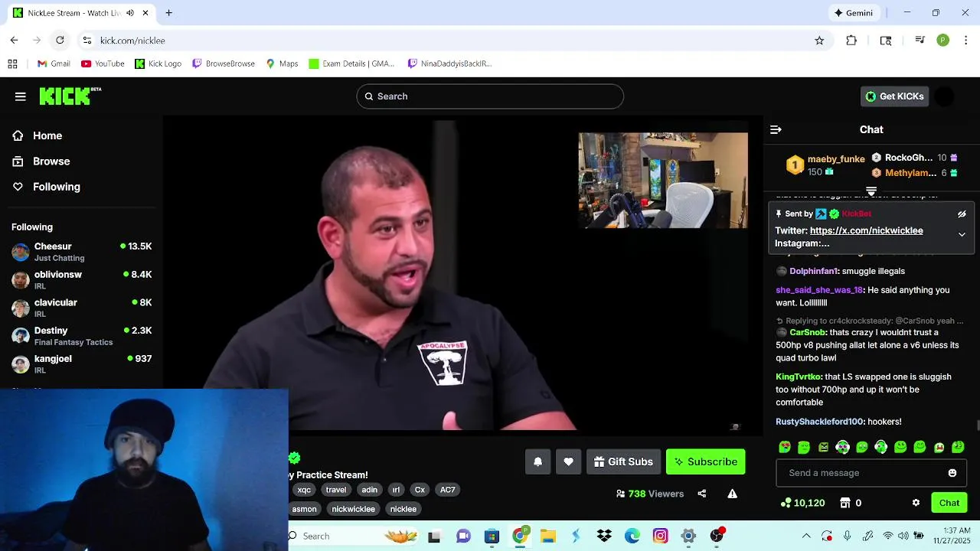Open the YouTube bookmark
The height and width of the screenshot is (551, 980).
point(103,64)
